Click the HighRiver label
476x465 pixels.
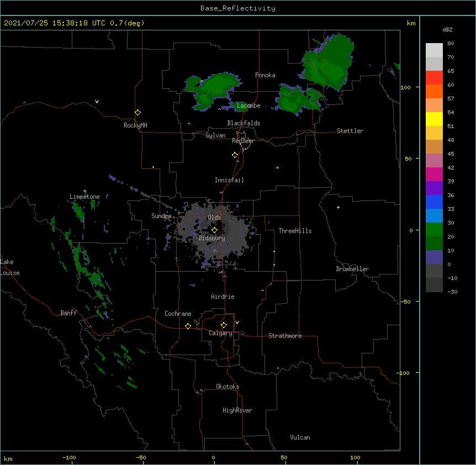pyautogui.click(x=237, y=410)
